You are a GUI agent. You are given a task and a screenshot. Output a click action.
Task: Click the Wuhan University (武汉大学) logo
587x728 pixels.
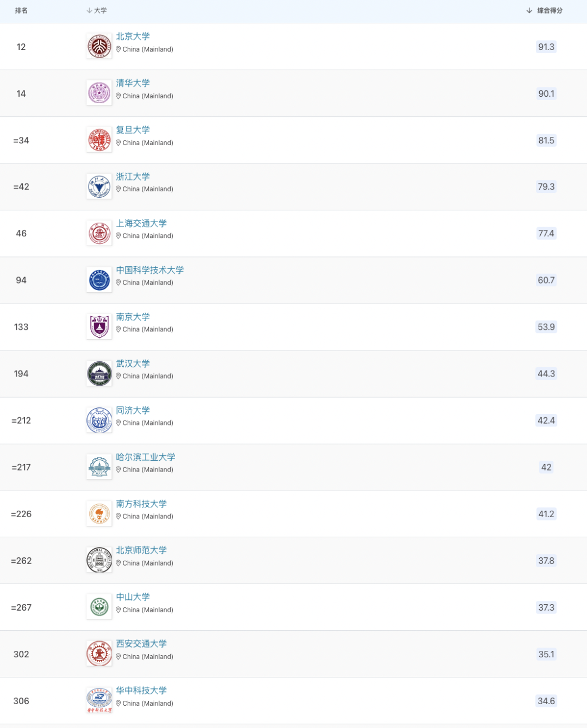(x=99, y=374)
